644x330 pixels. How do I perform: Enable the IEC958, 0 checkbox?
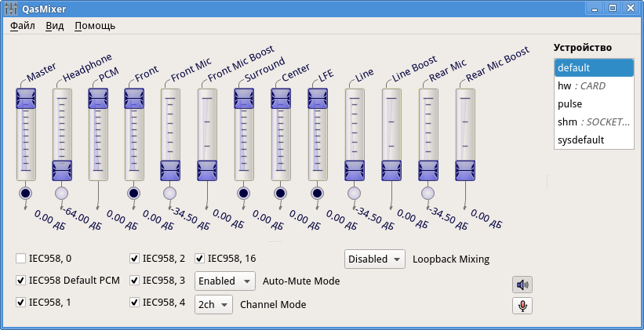pos(20,259)
